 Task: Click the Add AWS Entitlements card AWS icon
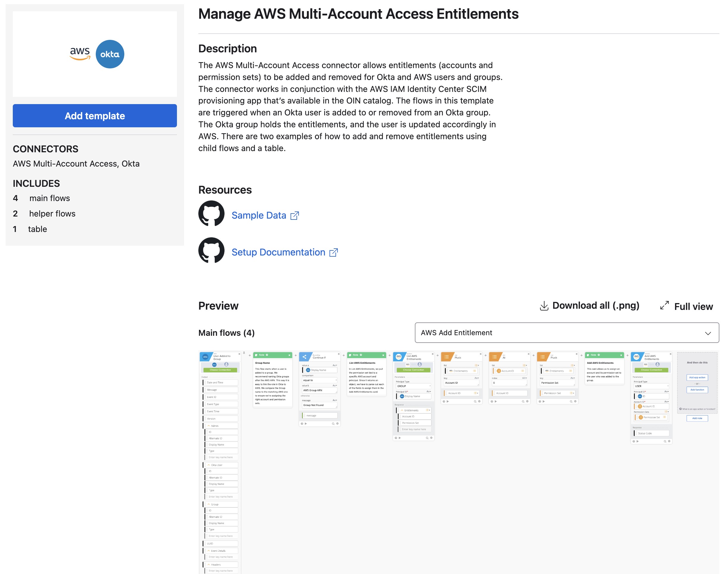pos(636,357)
